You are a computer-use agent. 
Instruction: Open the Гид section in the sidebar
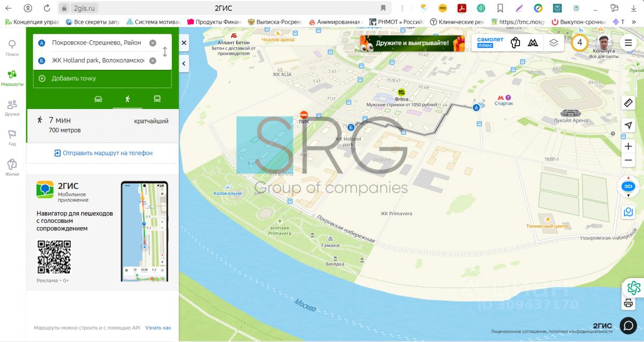pyautogui.click(x=12, y=138)
